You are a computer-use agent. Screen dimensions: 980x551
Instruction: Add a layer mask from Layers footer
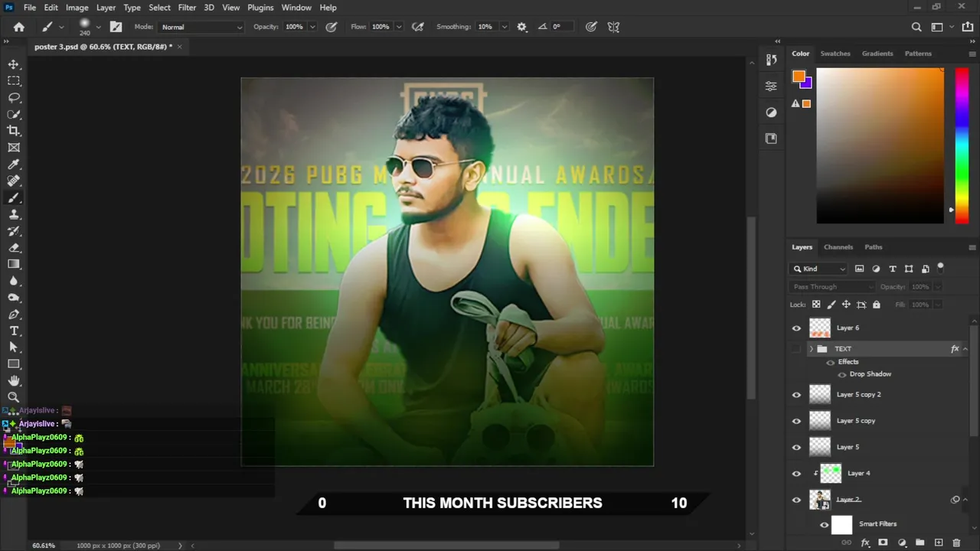[883, 543]
